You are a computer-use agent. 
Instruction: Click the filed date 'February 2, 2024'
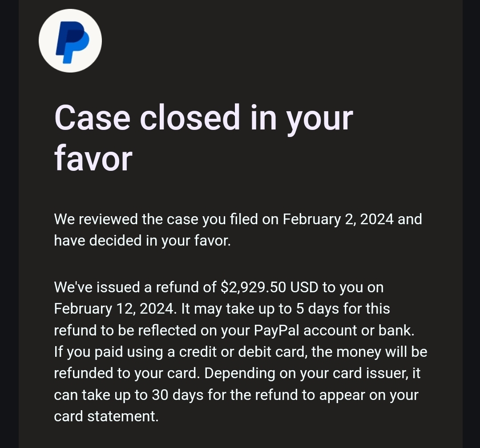click(338, 219)
